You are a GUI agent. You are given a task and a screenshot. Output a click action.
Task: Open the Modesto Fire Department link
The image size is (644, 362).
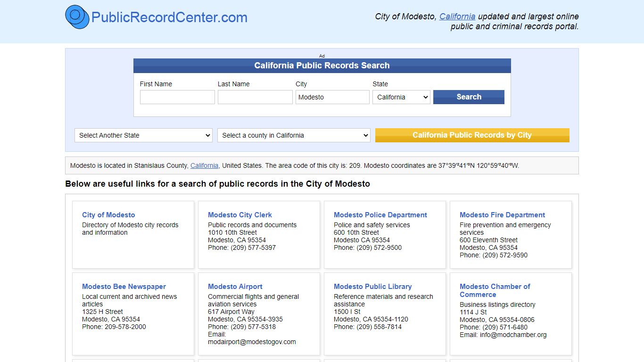[x=502, y=215]
